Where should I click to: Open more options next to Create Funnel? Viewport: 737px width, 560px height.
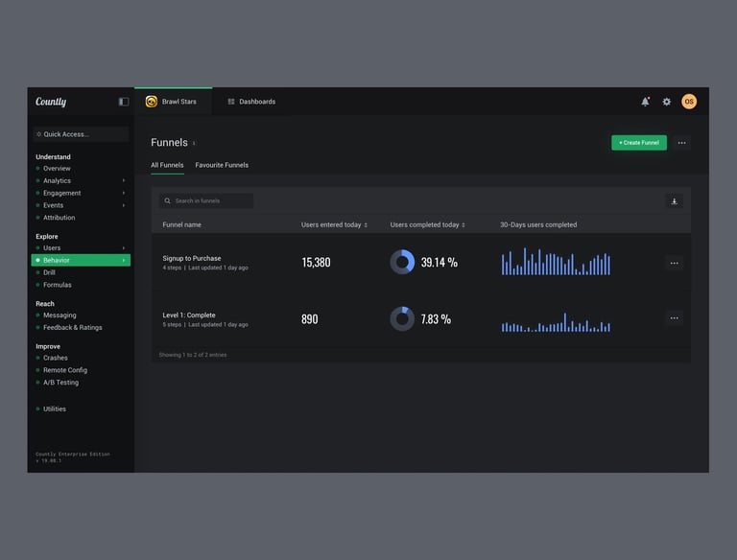click(681, 143)
